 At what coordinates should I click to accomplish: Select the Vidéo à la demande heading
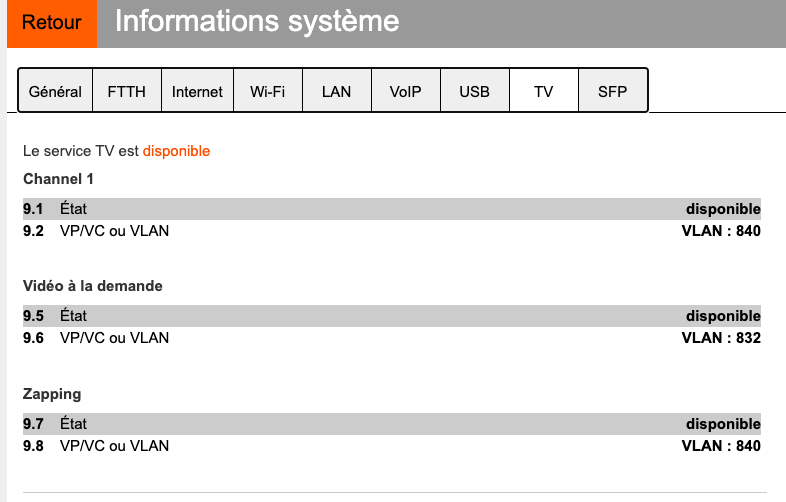[x=92, y=286]
